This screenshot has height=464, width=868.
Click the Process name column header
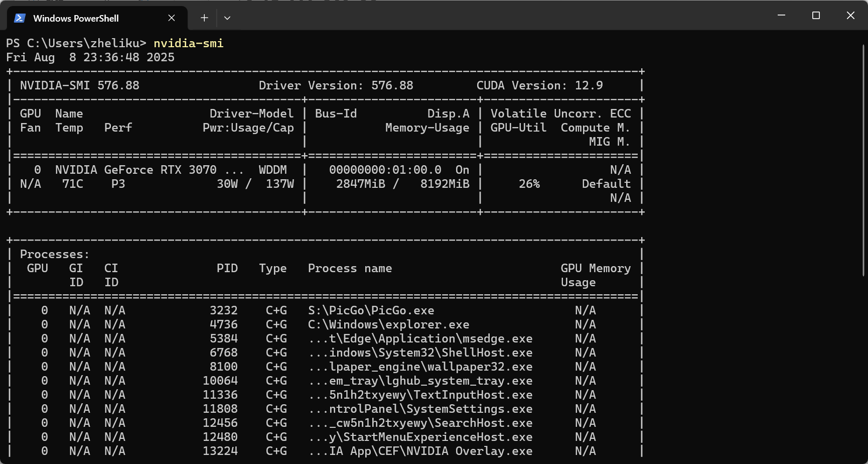(350, 268)
